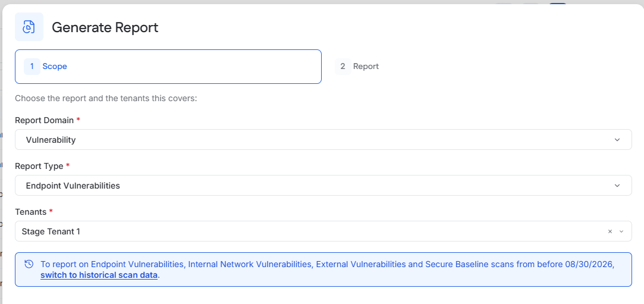Click the Generate Report document icon

point(29,27)
